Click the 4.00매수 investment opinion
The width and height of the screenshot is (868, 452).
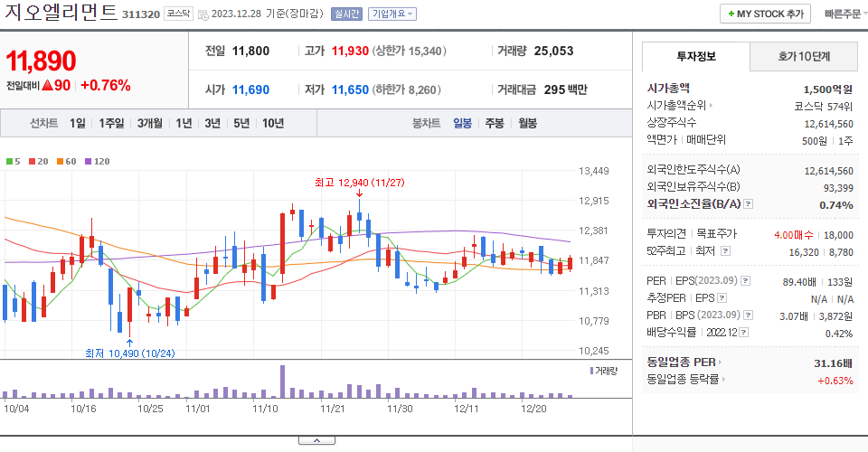(793, 235)
